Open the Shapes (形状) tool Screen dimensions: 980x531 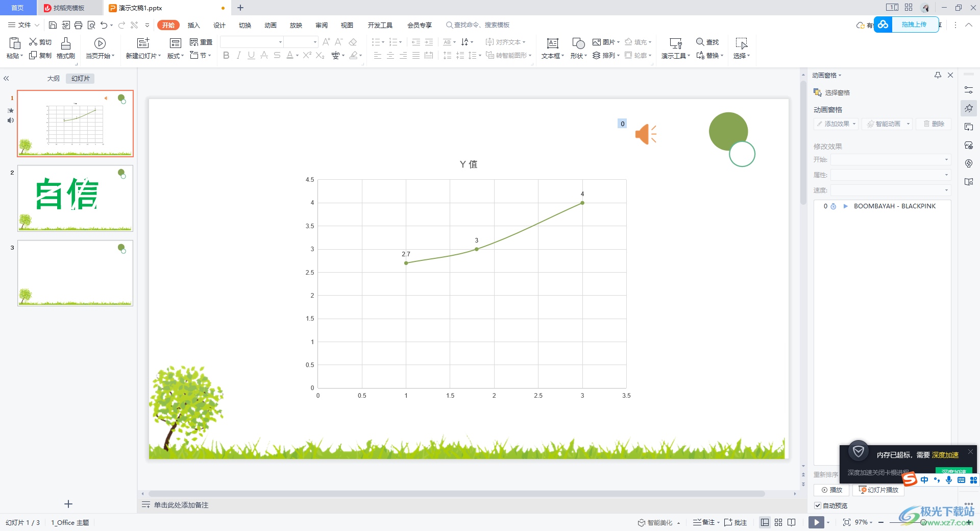[578, 48]
